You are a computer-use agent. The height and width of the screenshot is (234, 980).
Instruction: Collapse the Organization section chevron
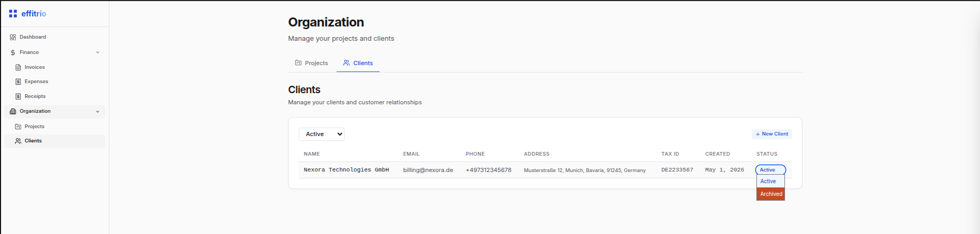(98, 112)
